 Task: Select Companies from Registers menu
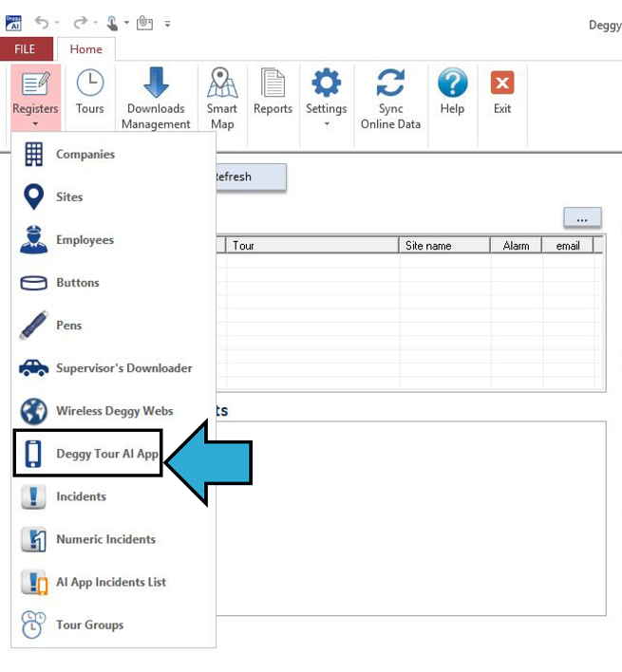click(x=114, y=155)
